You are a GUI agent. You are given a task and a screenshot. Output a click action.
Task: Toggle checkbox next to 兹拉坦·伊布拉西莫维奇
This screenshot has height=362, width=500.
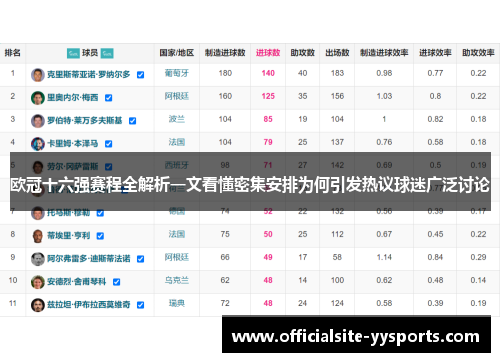point(141,305)
